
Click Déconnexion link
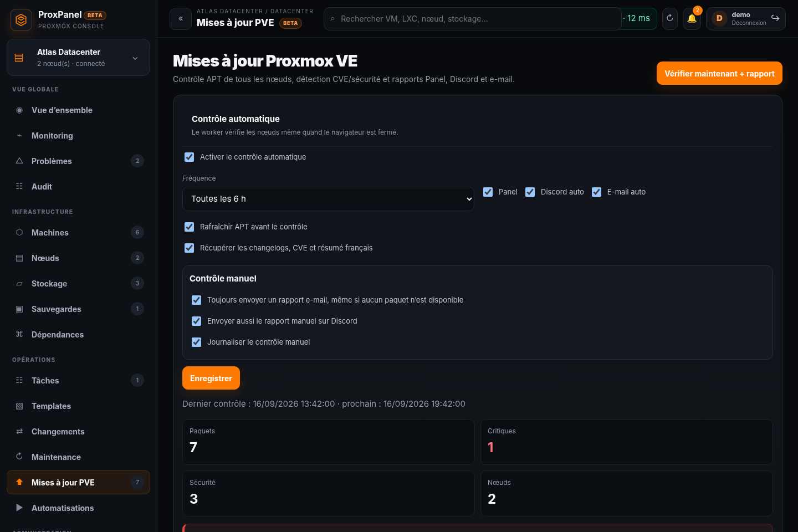749,23
